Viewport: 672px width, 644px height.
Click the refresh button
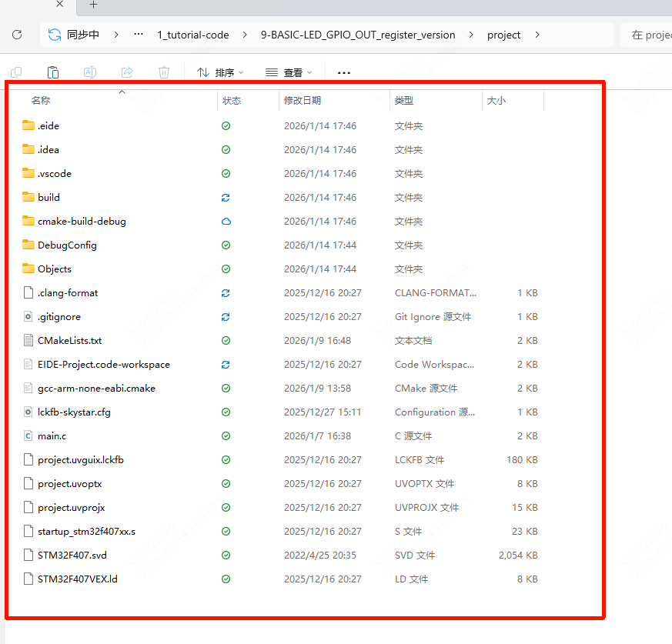click(x=17, y=35)
